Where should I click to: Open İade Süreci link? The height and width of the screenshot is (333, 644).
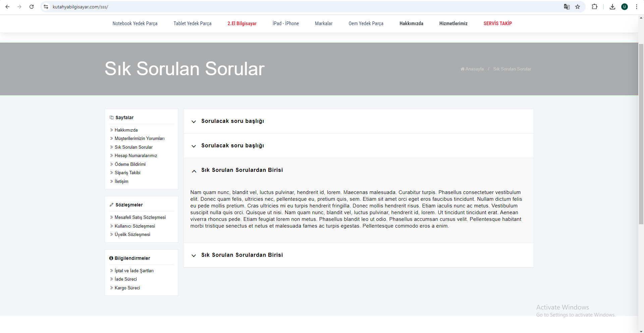pyautogui.click(x=126, y=279)
